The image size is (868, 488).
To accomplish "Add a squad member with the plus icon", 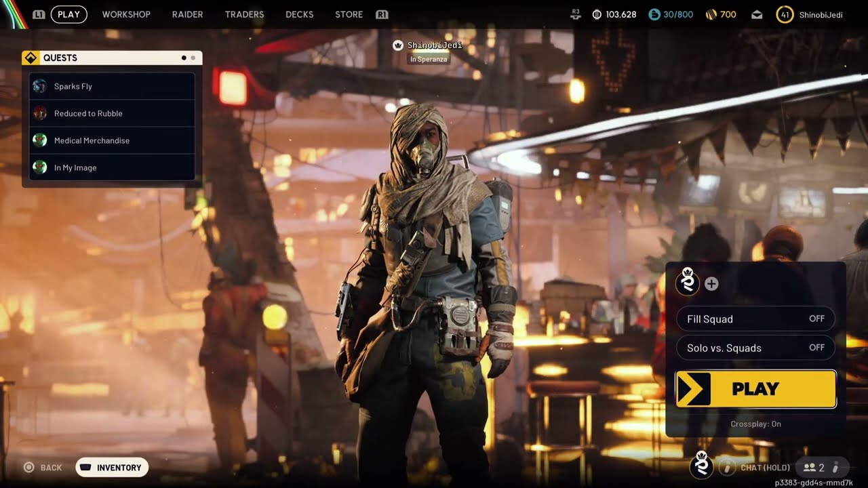I will [711, 284].
